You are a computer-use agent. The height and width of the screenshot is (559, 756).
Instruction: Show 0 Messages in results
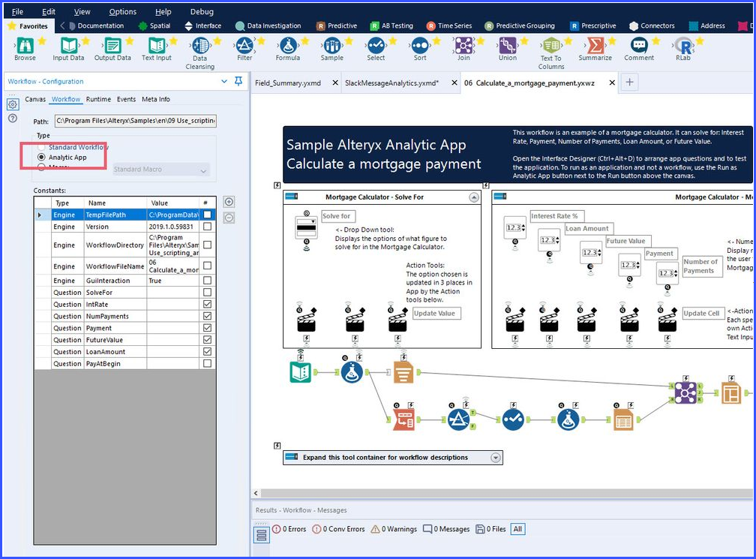pos(446,529)
